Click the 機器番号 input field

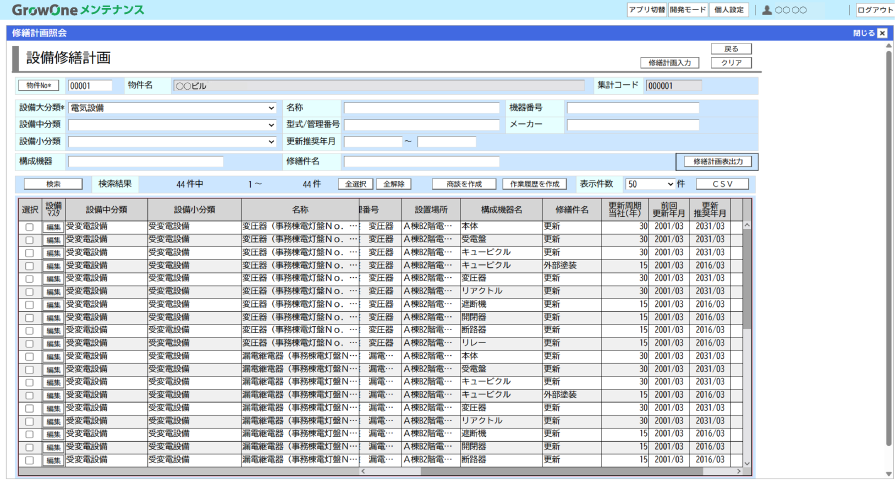(633, 108)
